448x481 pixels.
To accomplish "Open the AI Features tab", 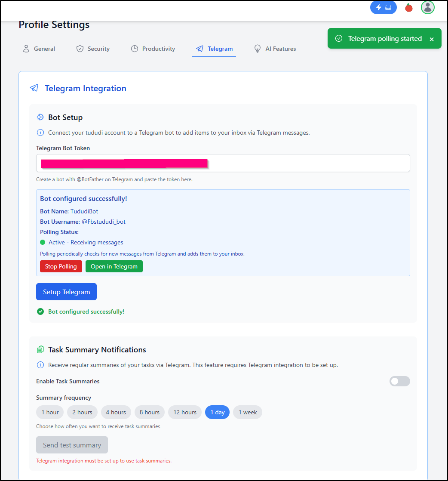I will [275, 49].
